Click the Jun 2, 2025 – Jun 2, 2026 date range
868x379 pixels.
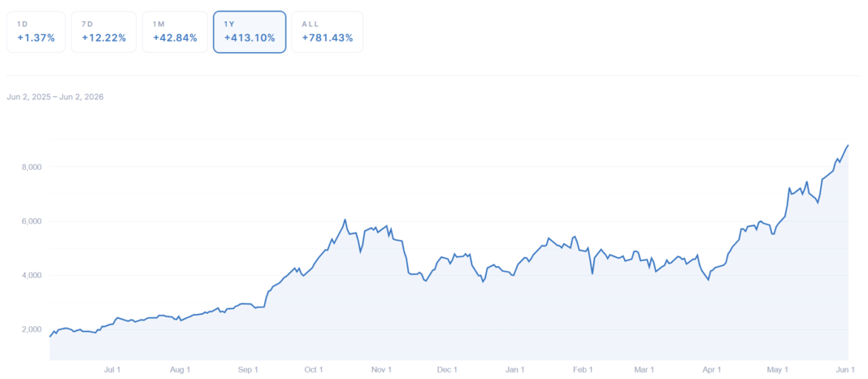point(55,97)
